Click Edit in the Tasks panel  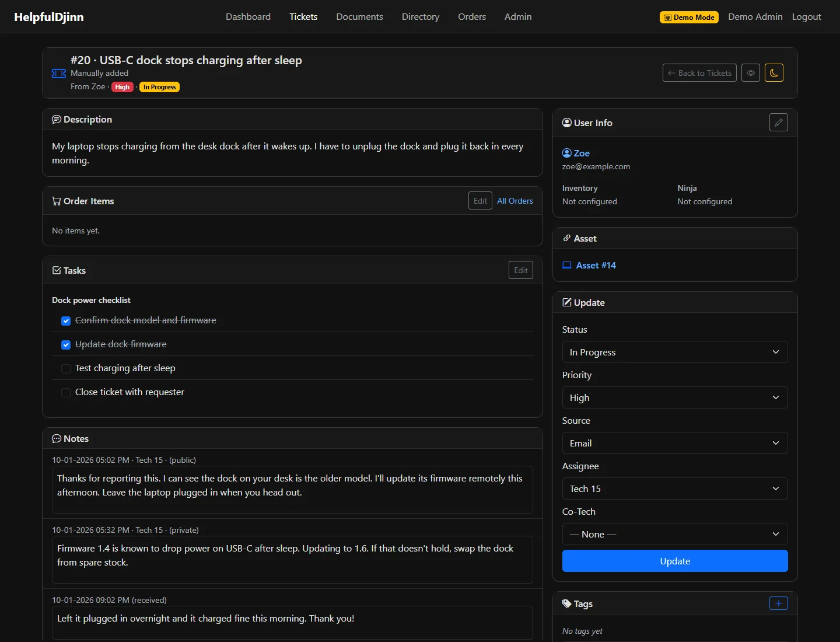click(x=521, y=270)
